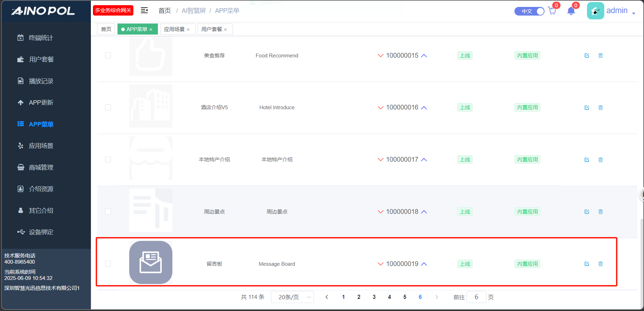Switch to the 用户套餐 tab
Viewport: 644px width, 311px height.
(x=212, y=29)
